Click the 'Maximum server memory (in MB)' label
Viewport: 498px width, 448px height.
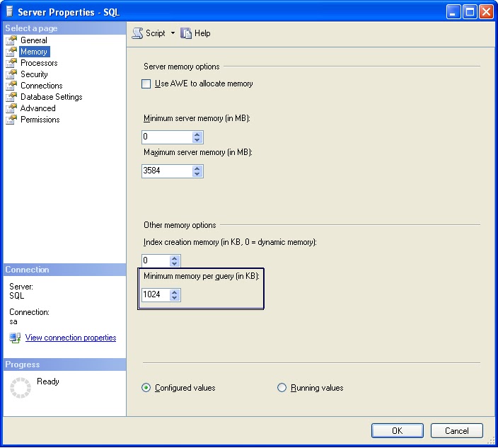(x=198, y=152)
